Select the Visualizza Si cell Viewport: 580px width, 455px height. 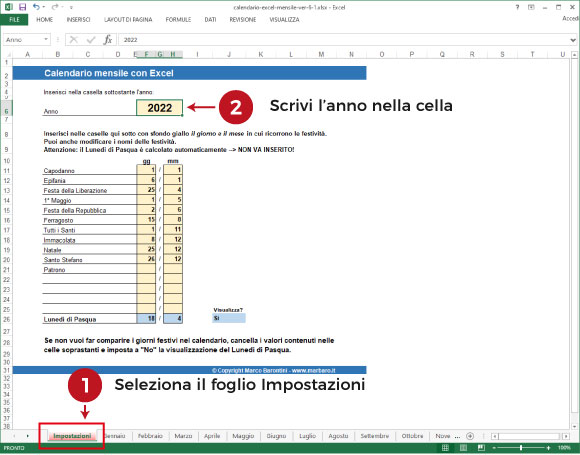(x=229, y=318)
